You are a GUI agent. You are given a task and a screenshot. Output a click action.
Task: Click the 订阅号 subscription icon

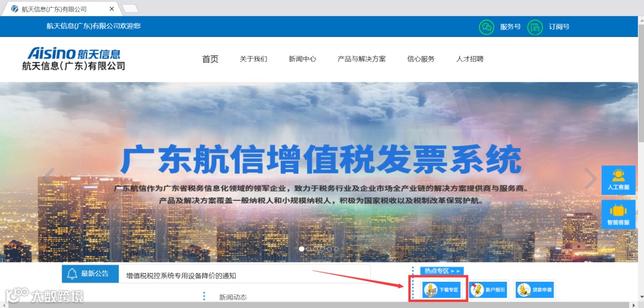(535, 27)
